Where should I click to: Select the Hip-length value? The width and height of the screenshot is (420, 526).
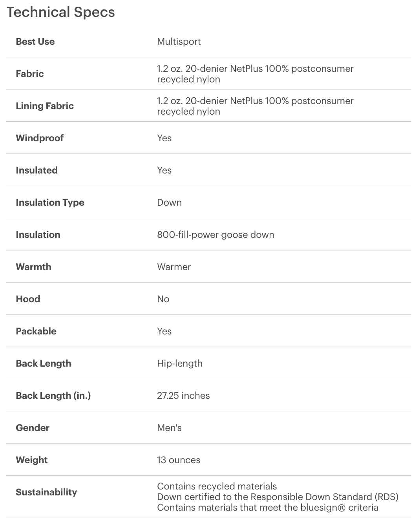pos(180,363)
